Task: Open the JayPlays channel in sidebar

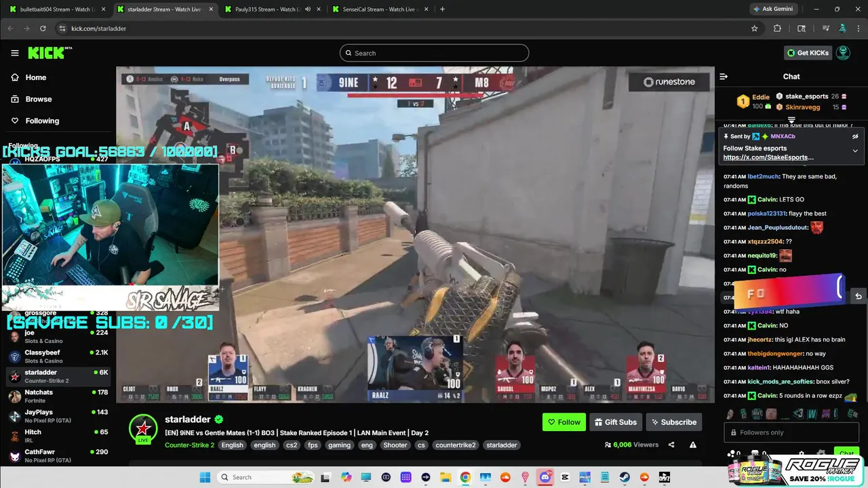Action: coord(58,415)
